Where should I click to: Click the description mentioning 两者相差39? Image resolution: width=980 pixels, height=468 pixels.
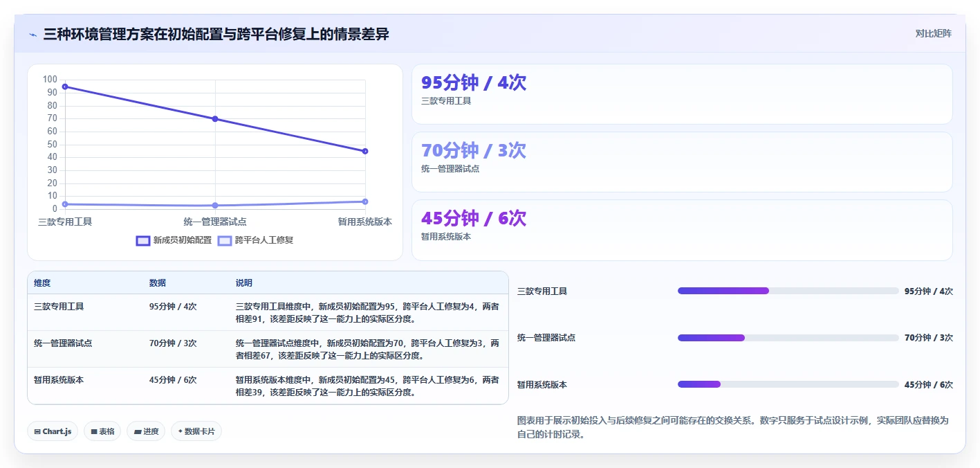point(367,386)
